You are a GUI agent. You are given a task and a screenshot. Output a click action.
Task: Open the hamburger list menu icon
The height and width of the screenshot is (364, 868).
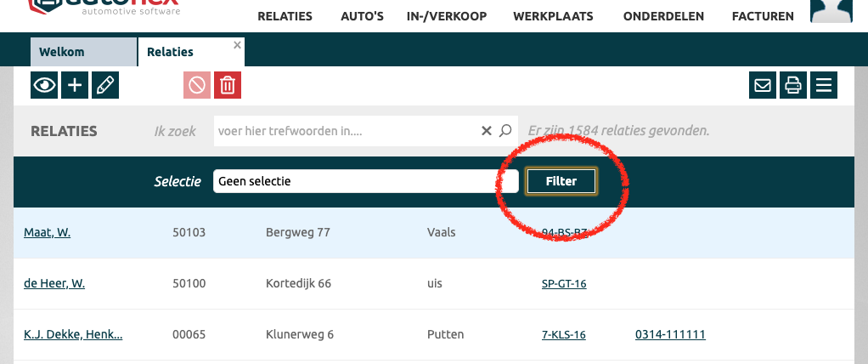point(823,85)
